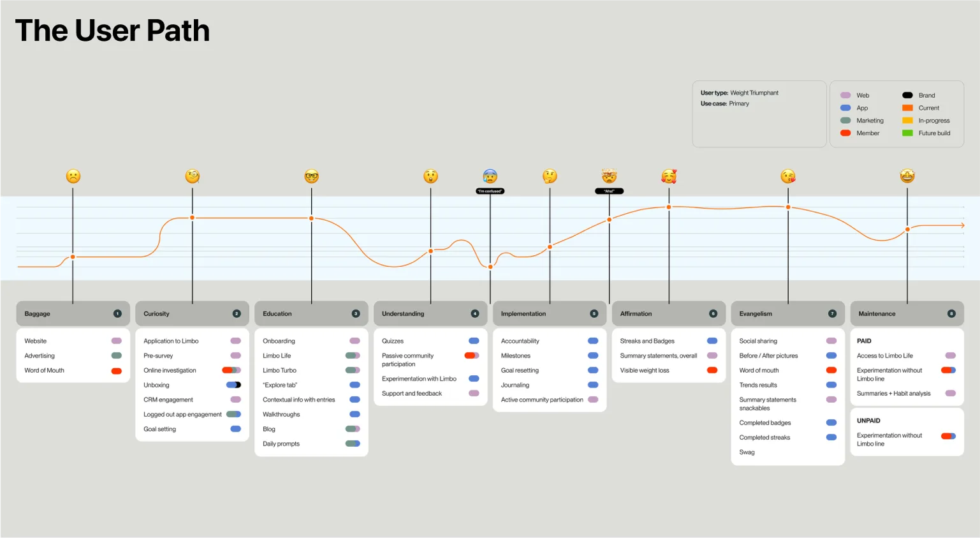Click the "Limbo Turbo" item

[279, 370]
